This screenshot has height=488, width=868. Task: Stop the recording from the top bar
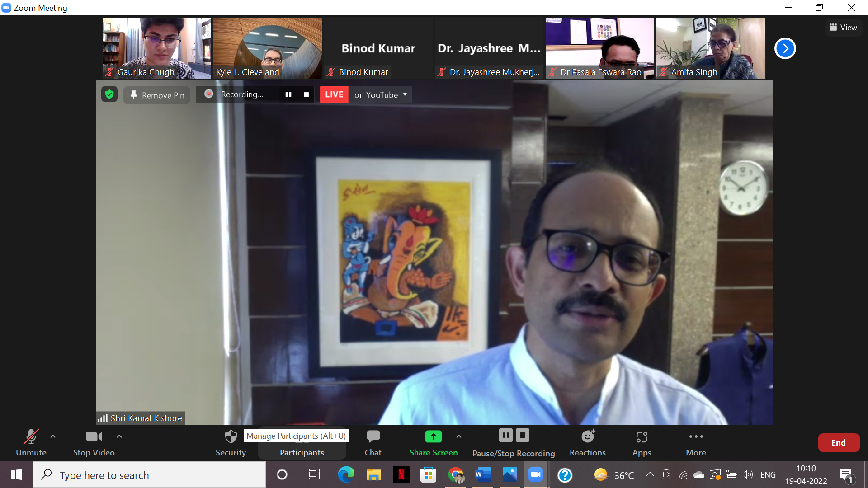[x=307, y=94]
